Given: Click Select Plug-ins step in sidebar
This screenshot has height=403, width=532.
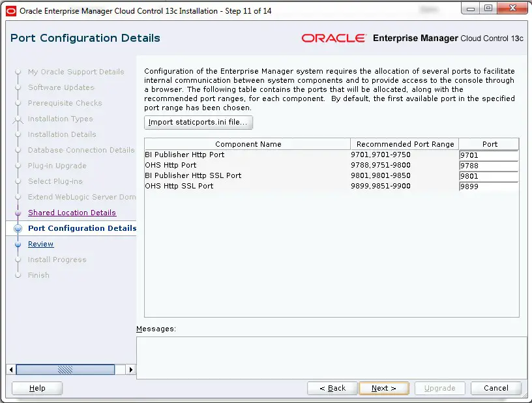Looking at the screenshot, I should (x=55, y=181).
